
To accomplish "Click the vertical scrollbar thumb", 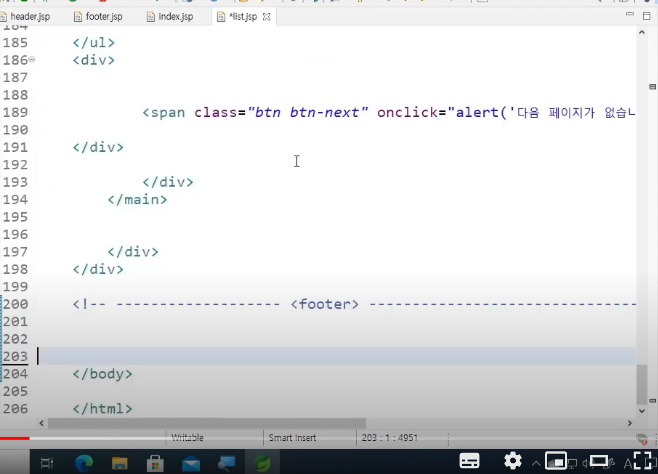I will 642,384.
